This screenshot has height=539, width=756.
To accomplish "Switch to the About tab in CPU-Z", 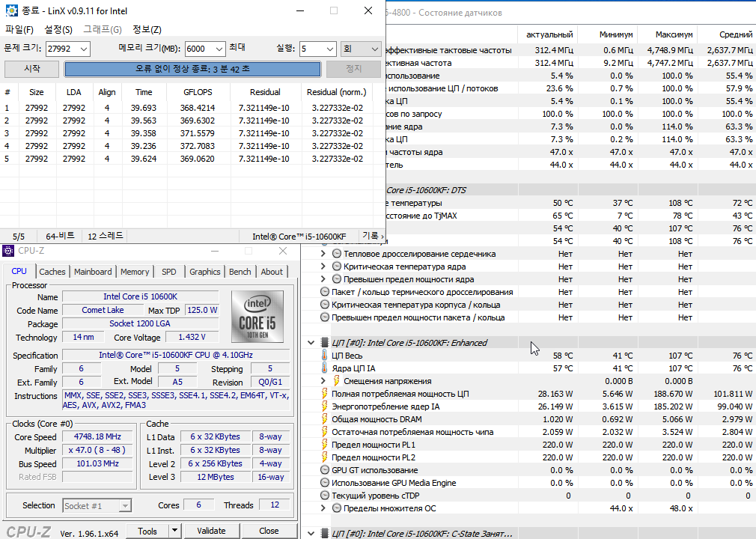I will tap(272, 272).
